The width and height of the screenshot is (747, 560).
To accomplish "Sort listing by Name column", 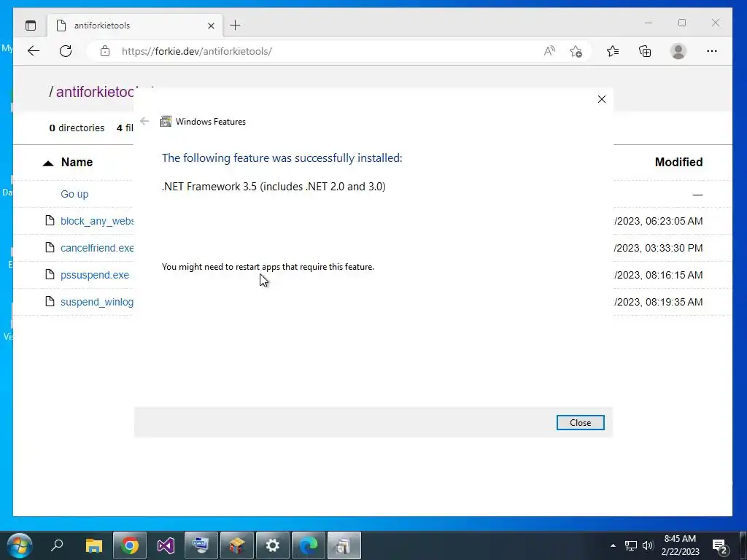I will 77,162.
